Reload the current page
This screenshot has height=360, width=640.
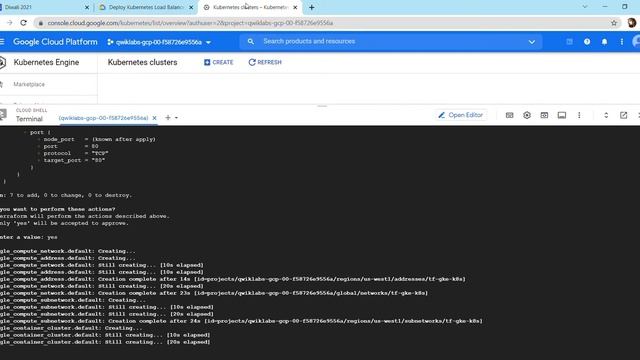pos(23,23)
